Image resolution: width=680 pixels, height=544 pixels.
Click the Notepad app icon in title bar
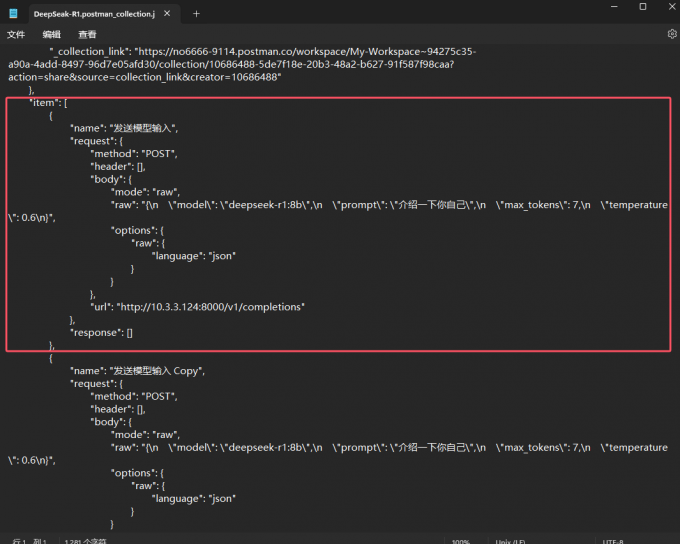tap(13, 13)
